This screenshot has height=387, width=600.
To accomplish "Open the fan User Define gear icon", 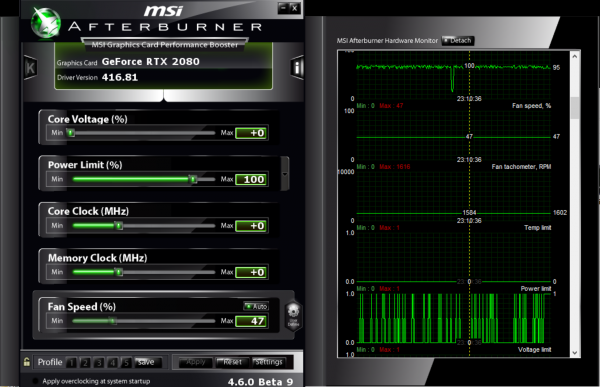I will point(293,315).
